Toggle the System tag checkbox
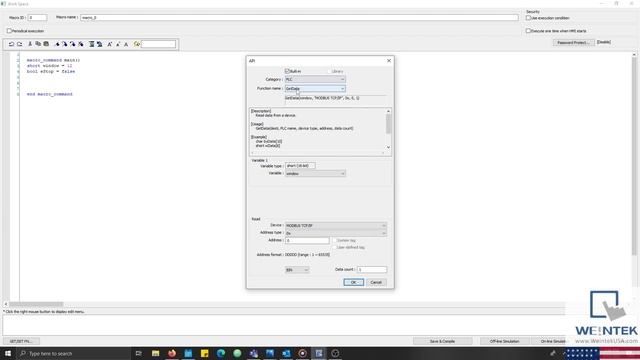 [334, 240]
